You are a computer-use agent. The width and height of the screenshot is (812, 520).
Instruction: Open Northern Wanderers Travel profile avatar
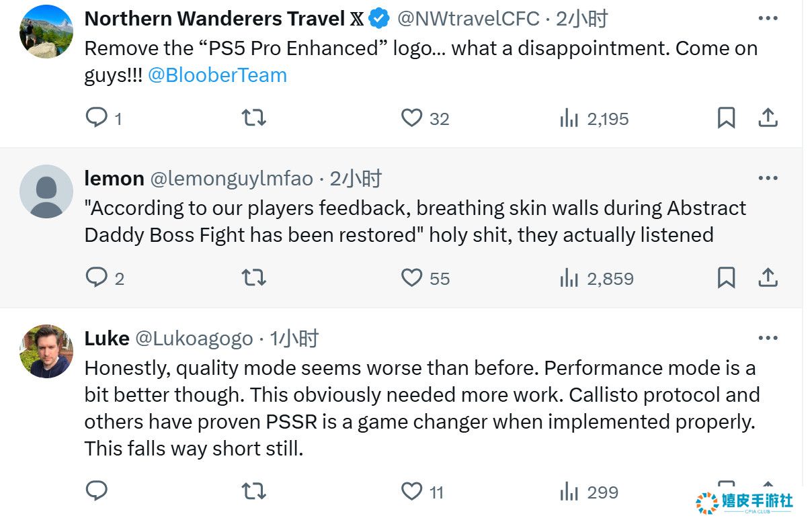[x=46, y=31]
